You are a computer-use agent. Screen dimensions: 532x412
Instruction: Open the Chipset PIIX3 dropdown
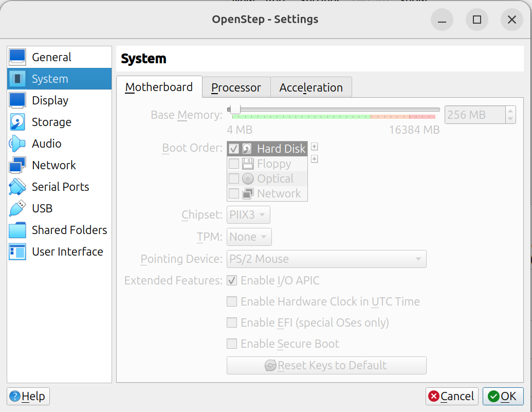(x=248, y=215)
